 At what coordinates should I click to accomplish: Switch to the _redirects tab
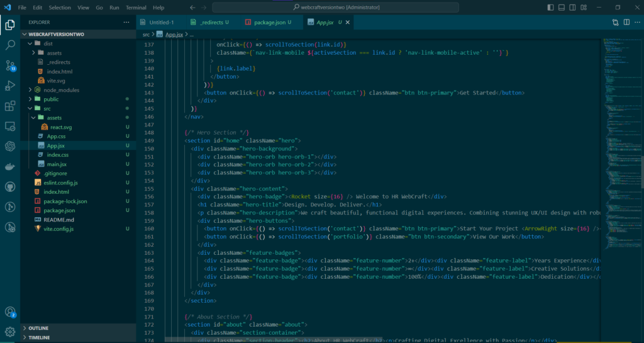tap(211, 22)
